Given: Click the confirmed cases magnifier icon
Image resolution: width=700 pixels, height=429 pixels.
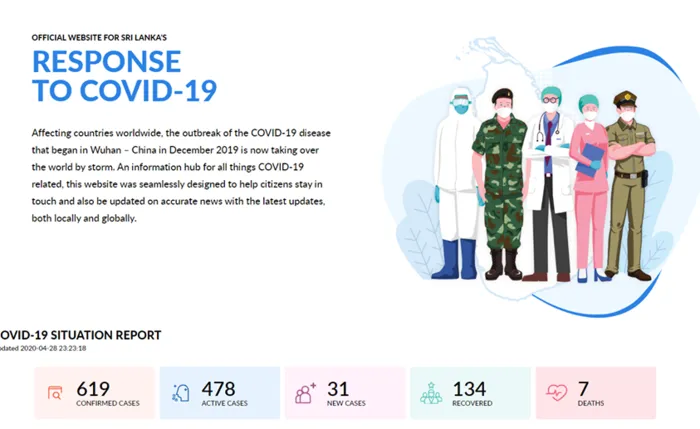Looking at the screenshot, I should click(x=55, y=393).
